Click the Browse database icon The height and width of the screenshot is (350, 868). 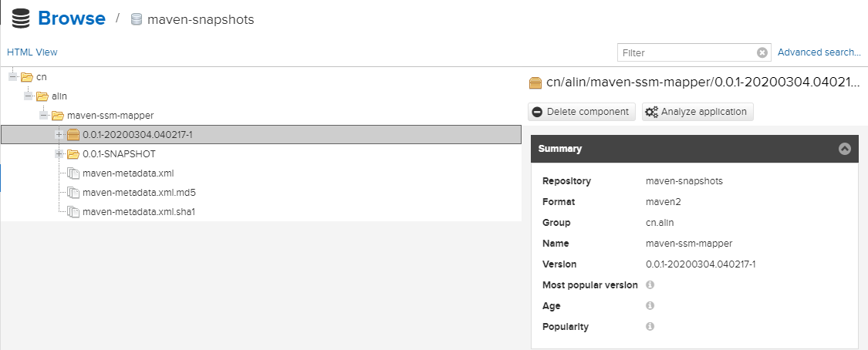[x=21, y=19]
